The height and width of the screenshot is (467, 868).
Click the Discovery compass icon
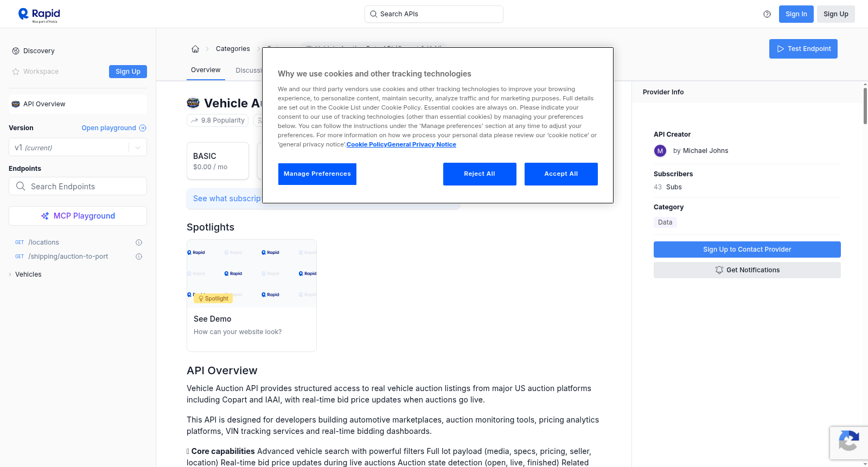coord(16,51)
